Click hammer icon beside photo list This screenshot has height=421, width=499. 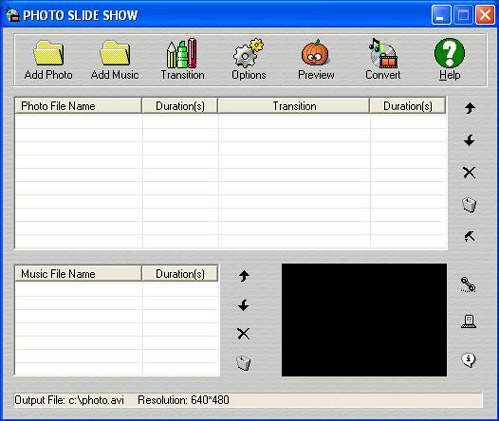tap(470, 236)
